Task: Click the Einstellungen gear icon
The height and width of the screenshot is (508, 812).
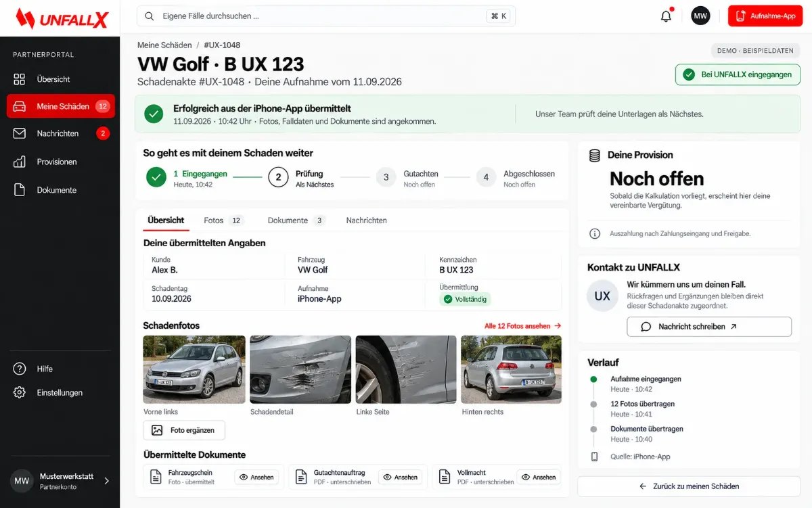Action: [20, 392]
